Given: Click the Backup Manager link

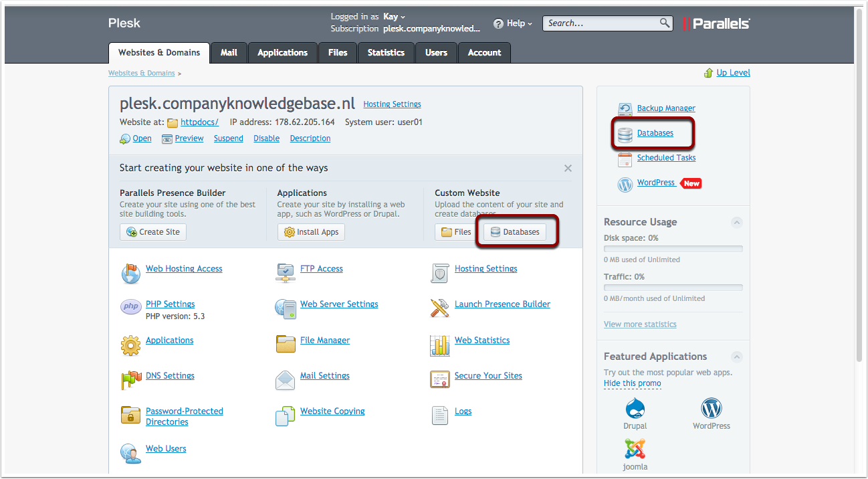Looking at the screenshot, I should [666, 108].
